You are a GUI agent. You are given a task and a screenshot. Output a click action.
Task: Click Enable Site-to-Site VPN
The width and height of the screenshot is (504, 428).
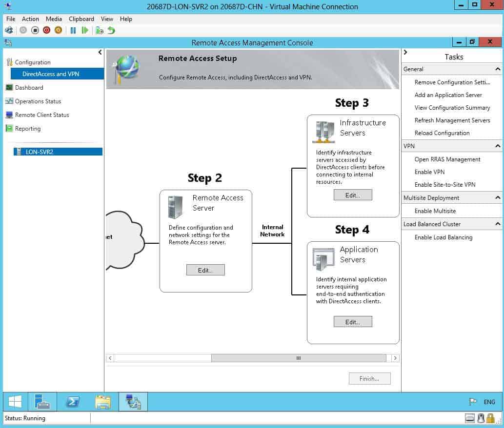point(445,185)
